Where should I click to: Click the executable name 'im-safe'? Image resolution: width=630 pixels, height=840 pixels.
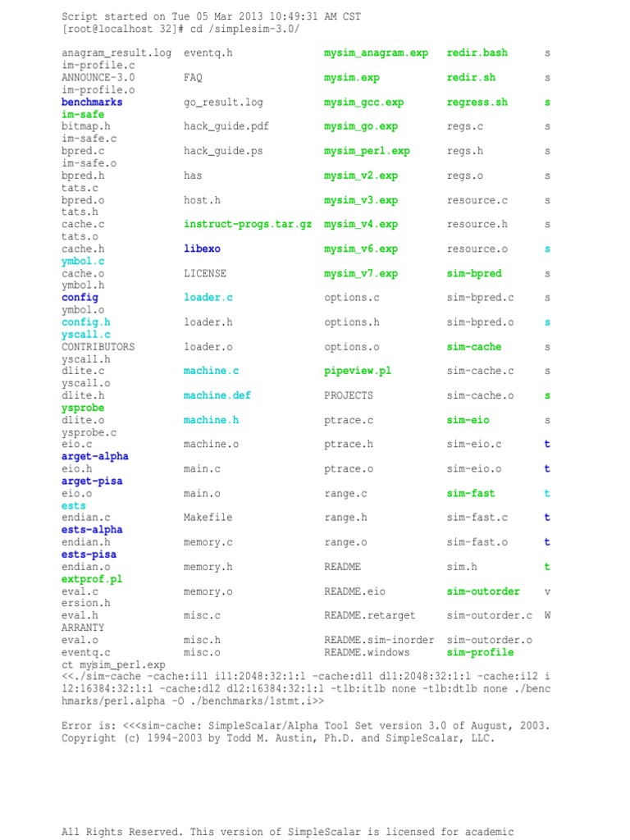(83, 115)
